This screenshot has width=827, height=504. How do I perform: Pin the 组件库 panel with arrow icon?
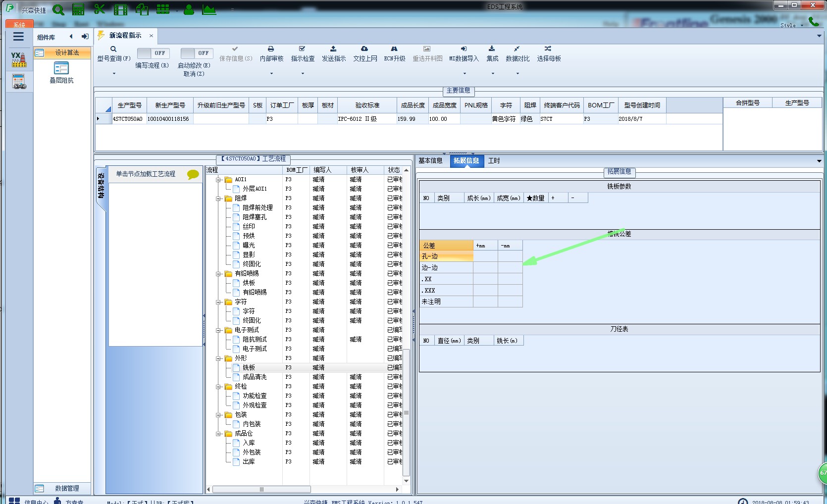pyautogui.click(x=85, y=37)
